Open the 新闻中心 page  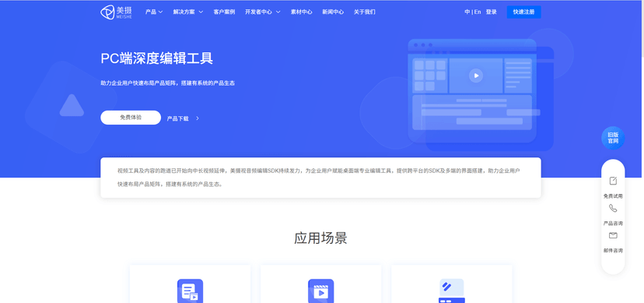click(x=333, y=12)
